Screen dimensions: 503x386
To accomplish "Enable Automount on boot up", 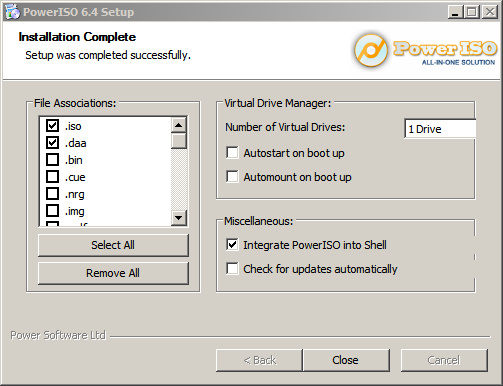I will point(232,177).
